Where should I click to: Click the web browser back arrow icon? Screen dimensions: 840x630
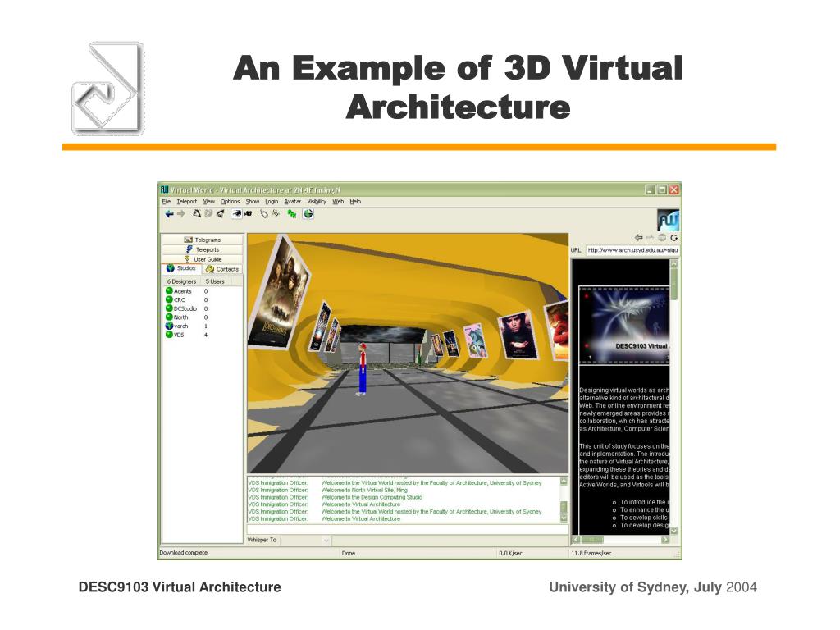click(x=638, y=237)
